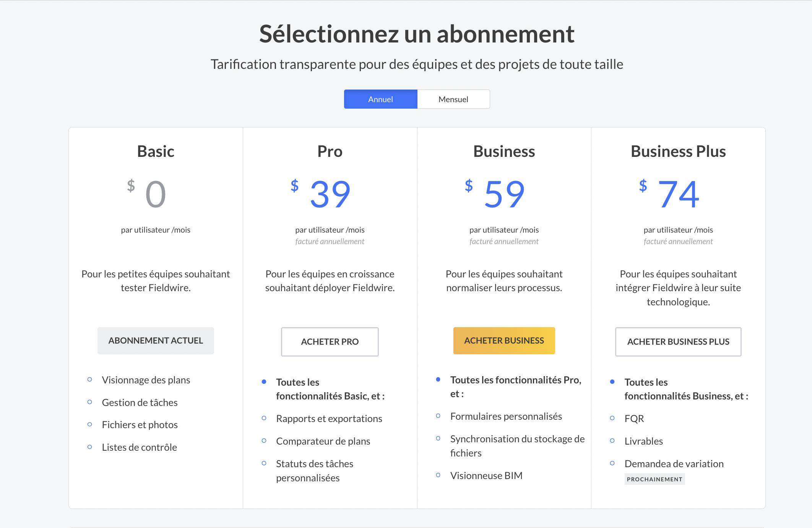Click 'Visionneuse BIM' feature
This screenshot has width=812, height=528.
tap(486, 476)
